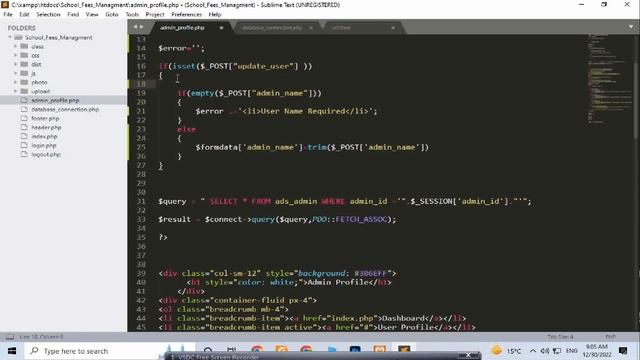Close the admin_profile.php tab

tap(221, 28)
